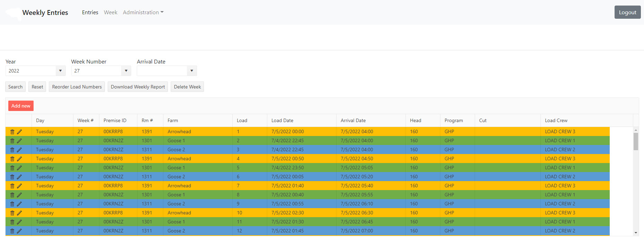Click the table scrollbar down arrow

point(636,233)
